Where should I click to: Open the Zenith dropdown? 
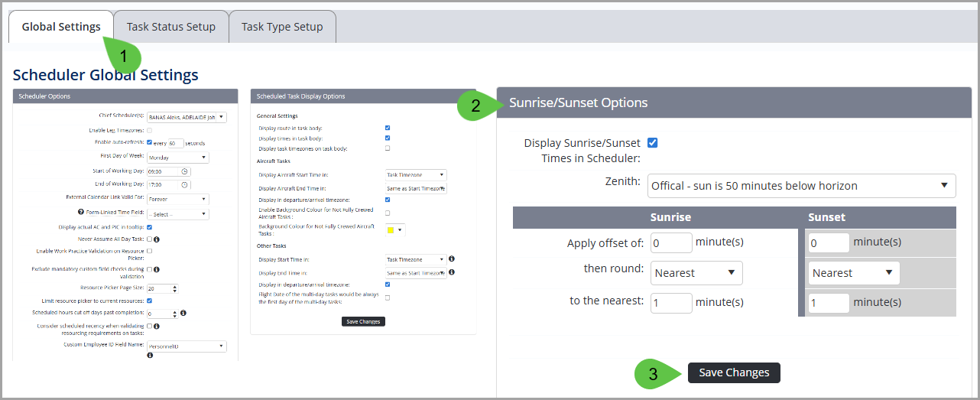click(x=800, y=186)
